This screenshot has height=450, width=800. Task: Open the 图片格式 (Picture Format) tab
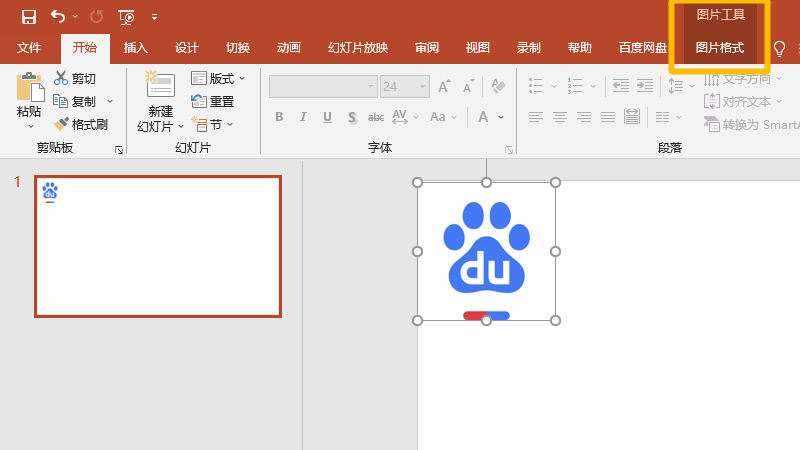(719, 48)
